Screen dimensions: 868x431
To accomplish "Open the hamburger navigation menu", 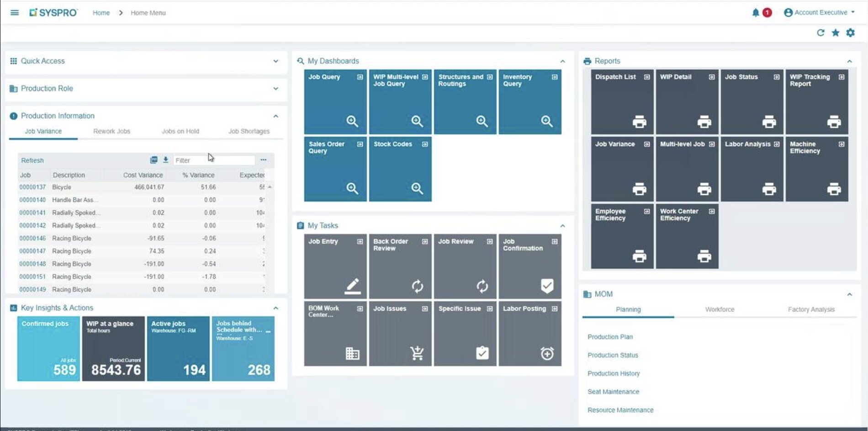I will coord(15,13).
